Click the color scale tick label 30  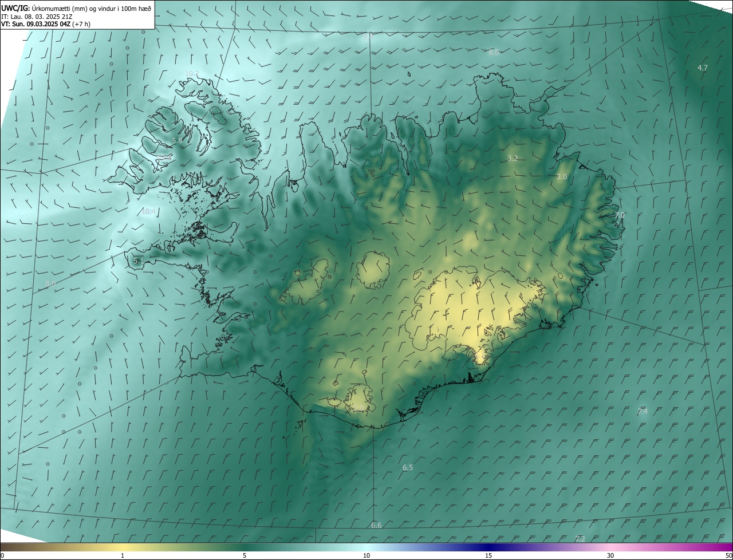(x=610, y=555)
